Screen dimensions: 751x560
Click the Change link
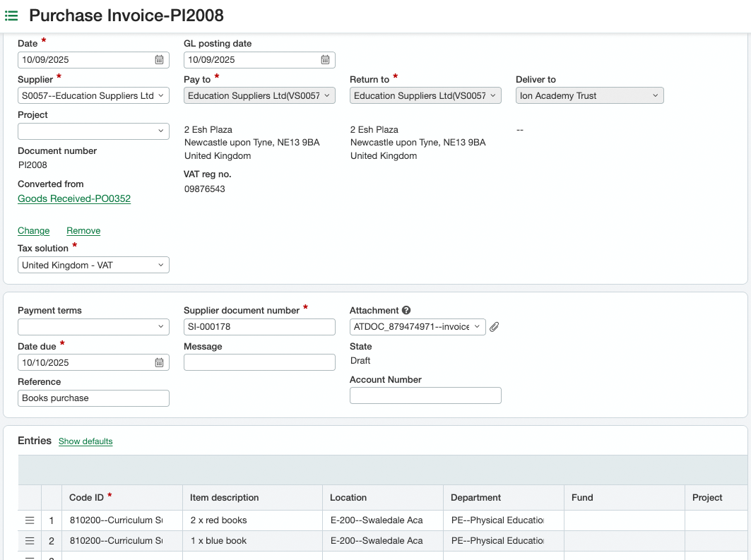[x=33, y=231]
